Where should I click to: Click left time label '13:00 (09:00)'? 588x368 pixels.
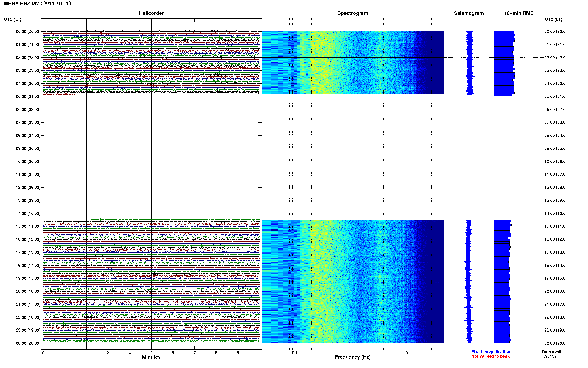tap(28, 200)
